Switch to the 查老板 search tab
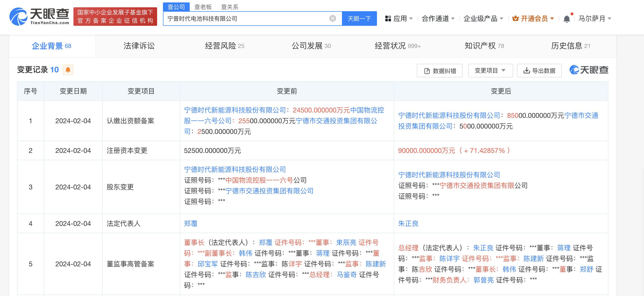Image resolution: width=644 pixels, height=296 pixels. click(x=203, y=7)
